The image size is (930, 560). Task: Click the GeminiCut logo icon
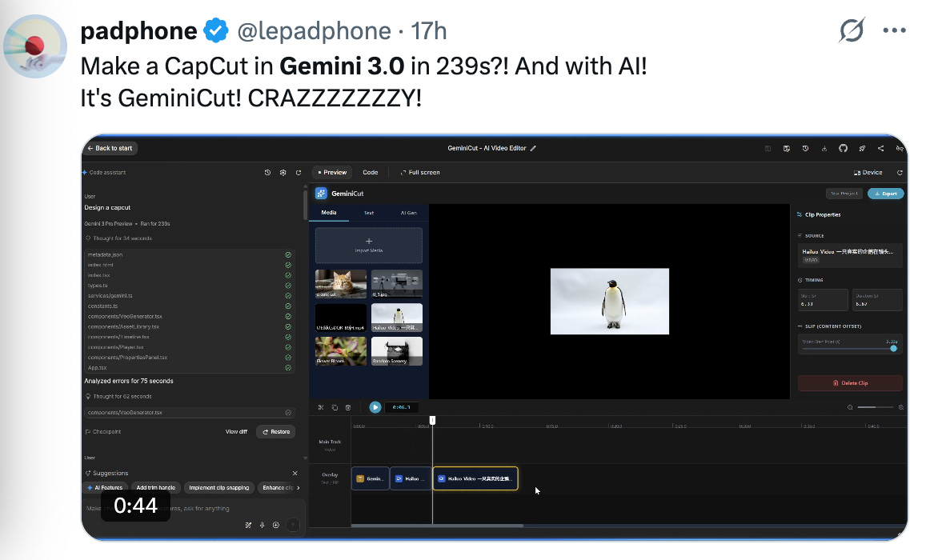pyautogui.click(x=321, y=193)
